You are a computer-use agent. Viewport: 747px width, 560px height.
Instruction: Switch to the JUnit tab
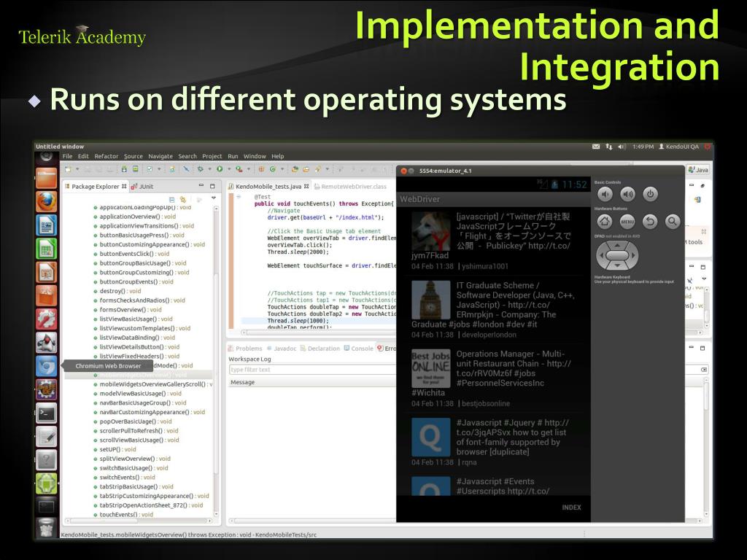(142, 186)
